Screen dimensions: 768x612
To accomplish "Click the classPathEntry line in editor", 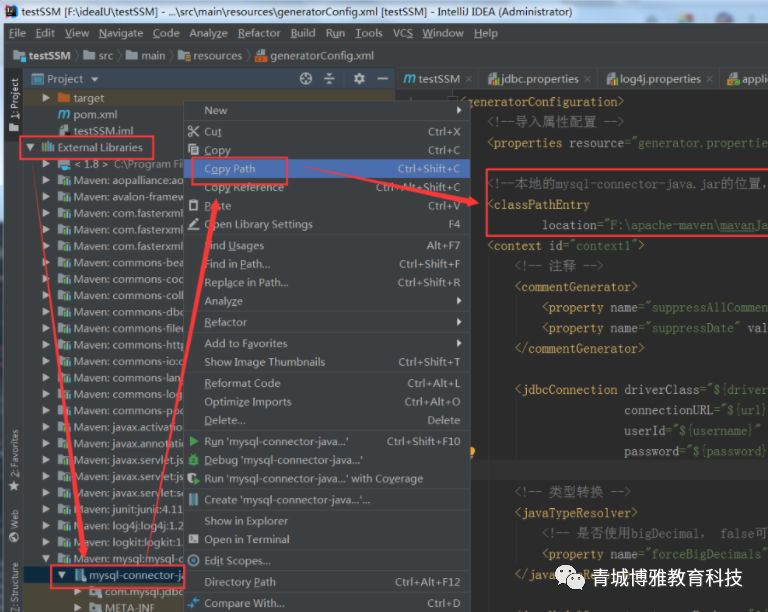I will pyautogui.click(x=541, y=205).
